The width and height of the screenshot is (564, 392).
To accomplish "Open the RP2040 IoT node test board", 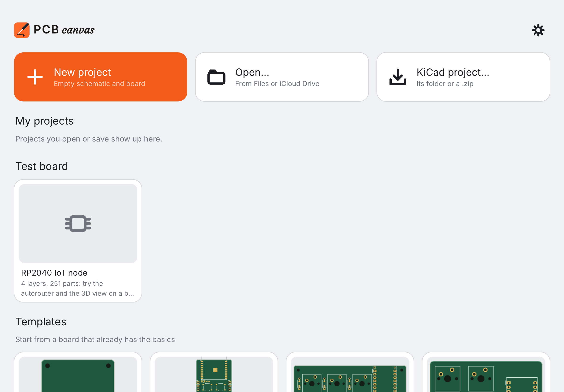I will pos(78,241).
